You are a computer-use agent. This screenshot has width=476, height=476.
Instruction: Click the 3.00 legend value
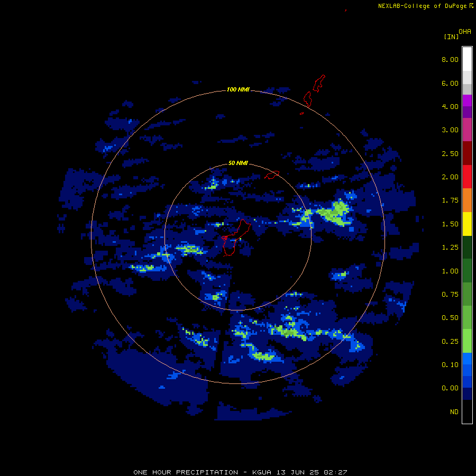[x=450, y=130]
